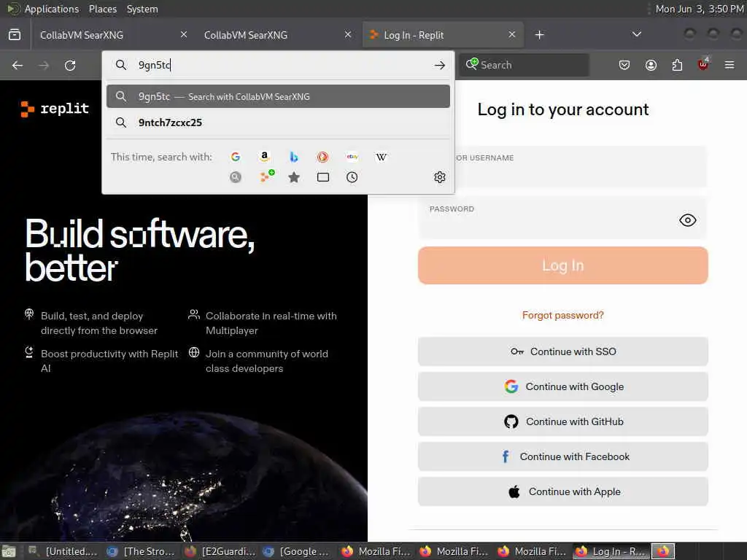Add the Replit search engine icon

click(x=266, y=176)
